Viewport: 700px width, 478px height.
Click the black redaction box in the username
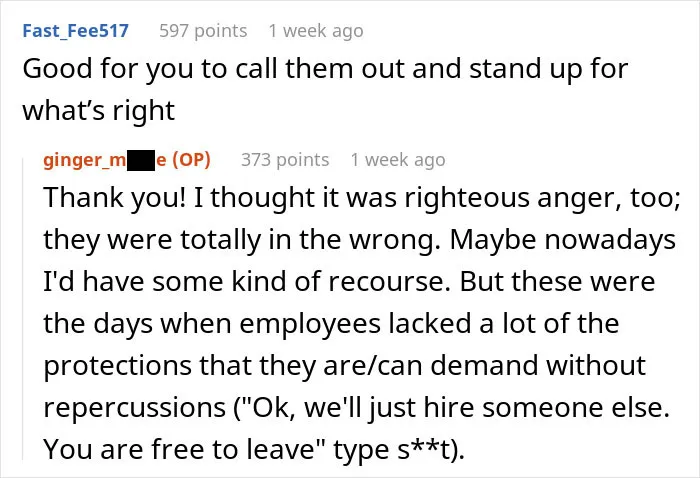pyautogui.click(x=141, y=161)
